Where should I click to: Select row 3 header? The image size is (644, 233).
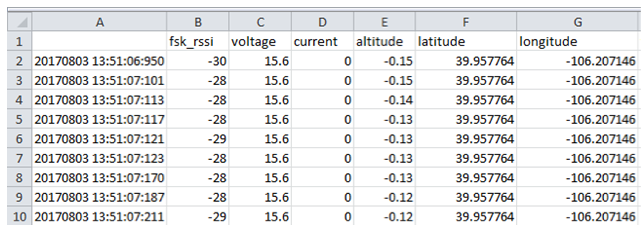(x=20, y=80)
